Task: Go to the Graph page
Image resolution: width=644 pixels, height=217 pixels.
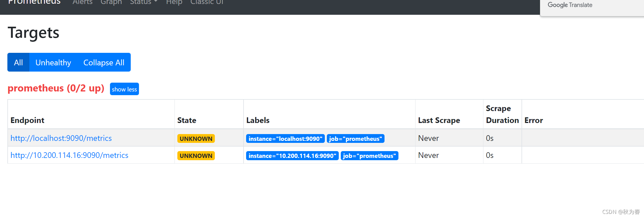Action: click(x=111, y=2)
